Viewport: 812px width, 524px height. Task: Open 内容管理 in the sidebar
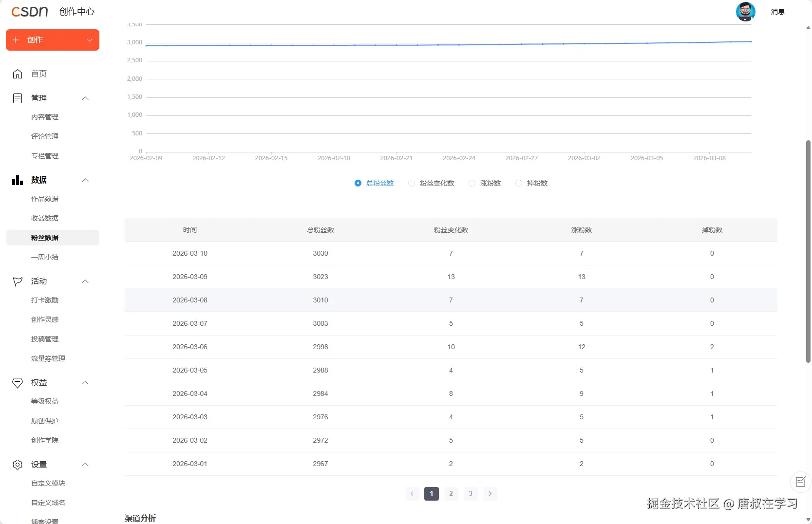[x=45, y=117]
